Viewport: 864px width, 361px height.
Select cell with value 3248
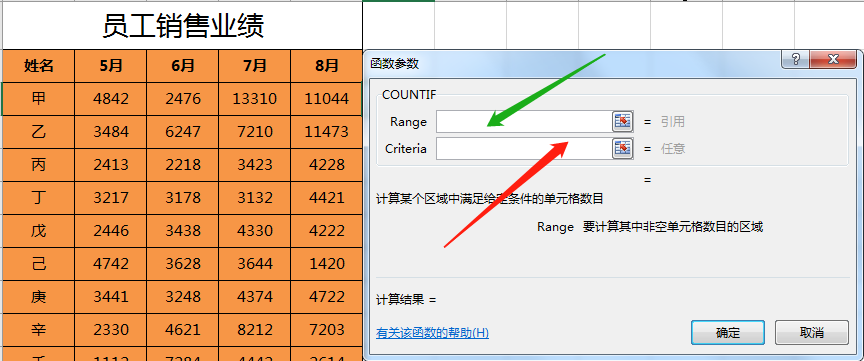[182, 298]
